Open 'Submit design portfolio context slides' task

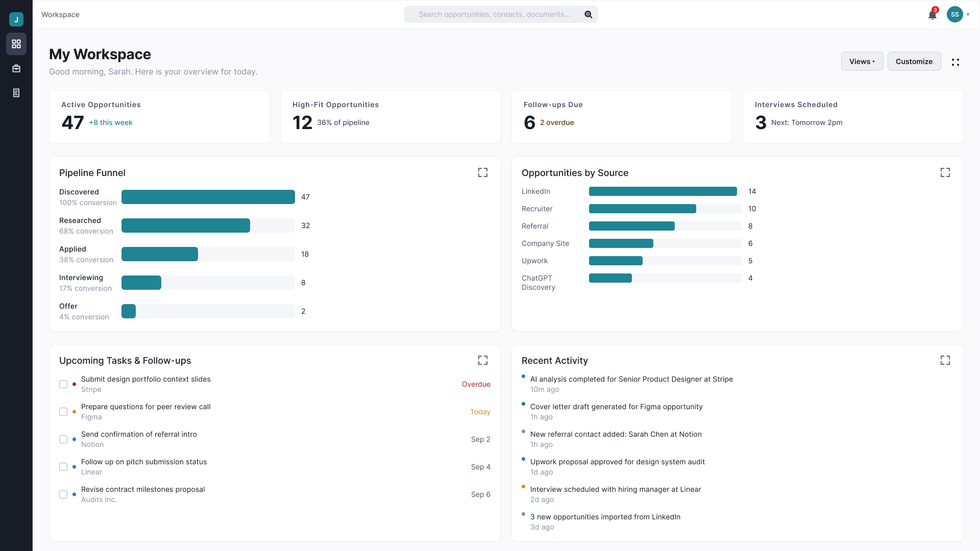tap(146, 379)
